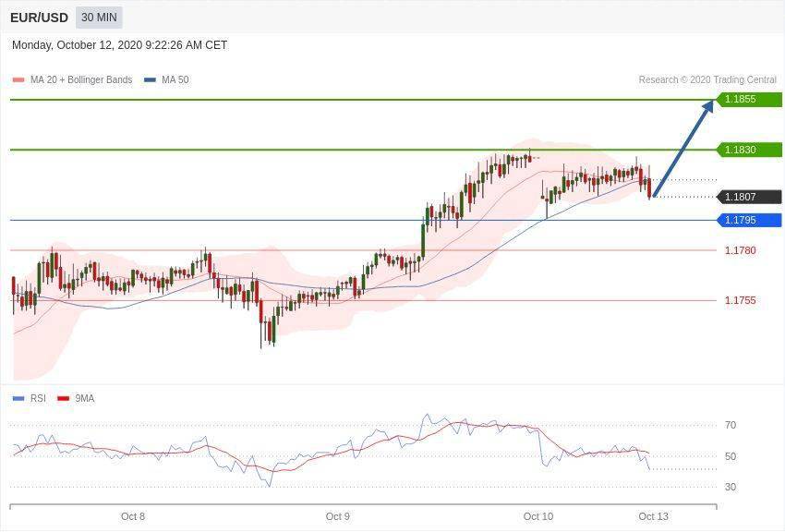Click the 1.1855 green resistance price tag
This screenshot has width=785, height=532.
point(749,99)
